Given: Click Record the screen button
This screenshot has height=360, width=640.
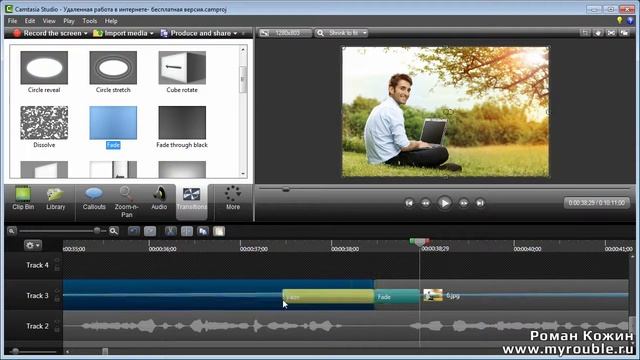Looking at the screenshot, I should [47, 33].
